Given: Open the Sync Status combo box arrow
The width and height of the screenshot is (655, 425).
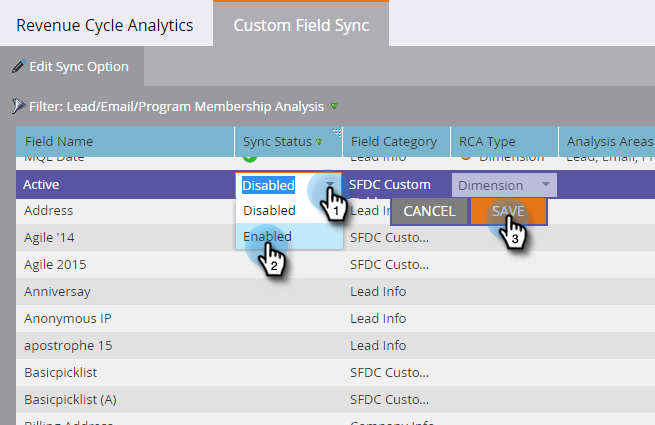Looking at the screenshot, I should [330, 185].
